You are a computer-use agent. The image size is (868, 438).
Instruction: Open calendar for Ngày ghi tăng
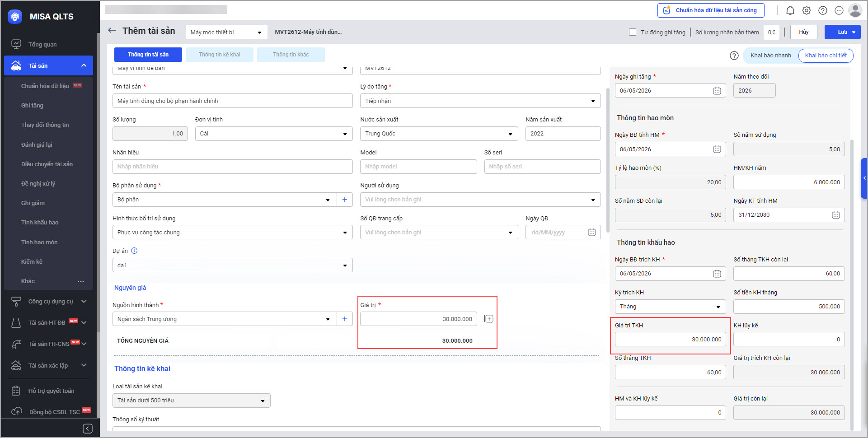717,91
